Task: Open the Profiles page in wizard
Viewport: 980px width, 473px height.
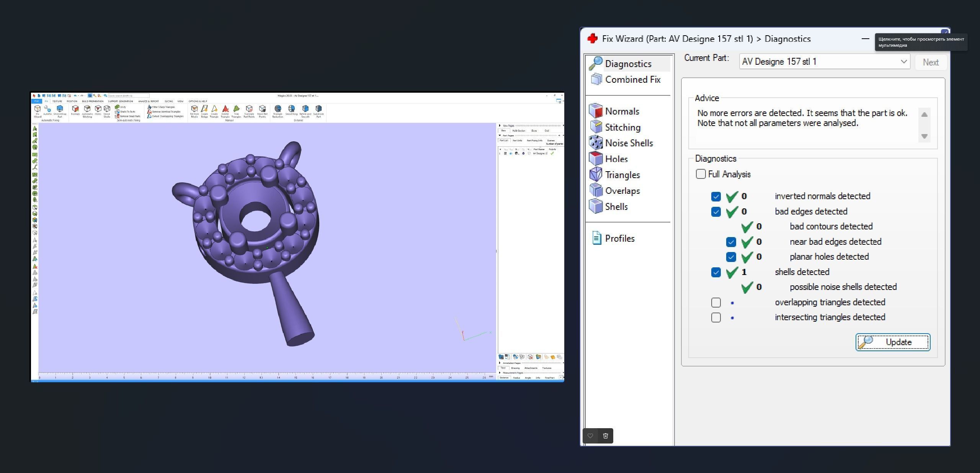Action: (x=619, y=239)
